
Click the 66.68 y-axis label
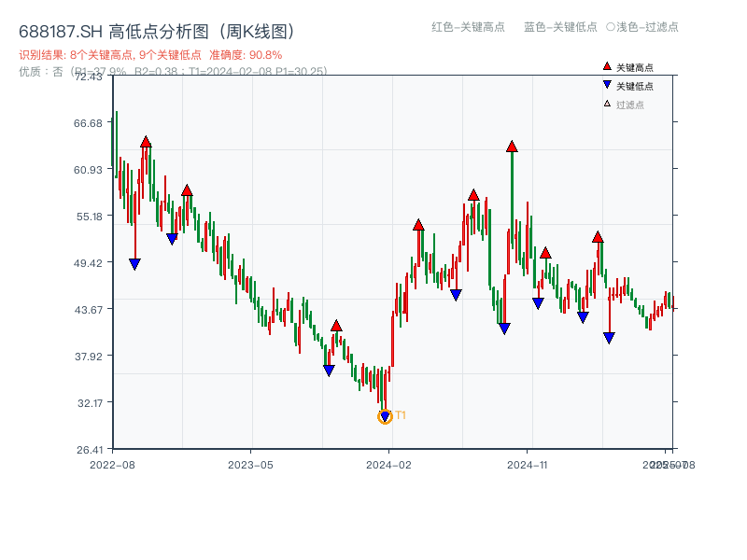pos(88,123)
